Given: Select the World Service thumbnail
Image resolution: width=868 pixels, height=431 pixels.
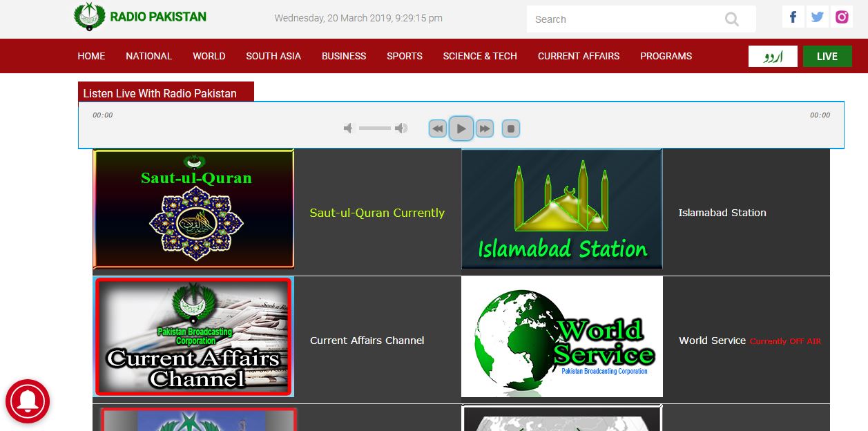Looking at the screenshot, I should [x=562, y=336].
